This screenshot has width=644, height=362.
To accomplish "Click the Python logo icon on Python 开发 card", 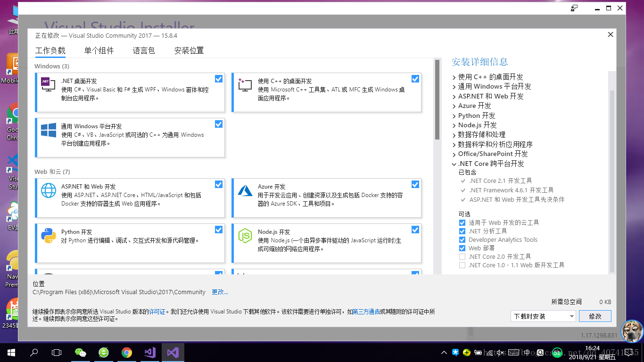I will [49, 236].
